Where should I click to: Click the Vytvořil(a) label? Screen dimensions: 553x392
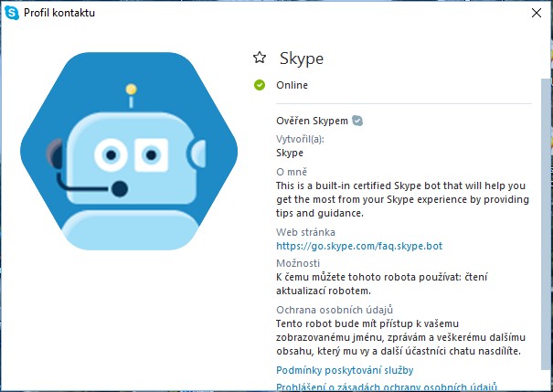(300, 139)
